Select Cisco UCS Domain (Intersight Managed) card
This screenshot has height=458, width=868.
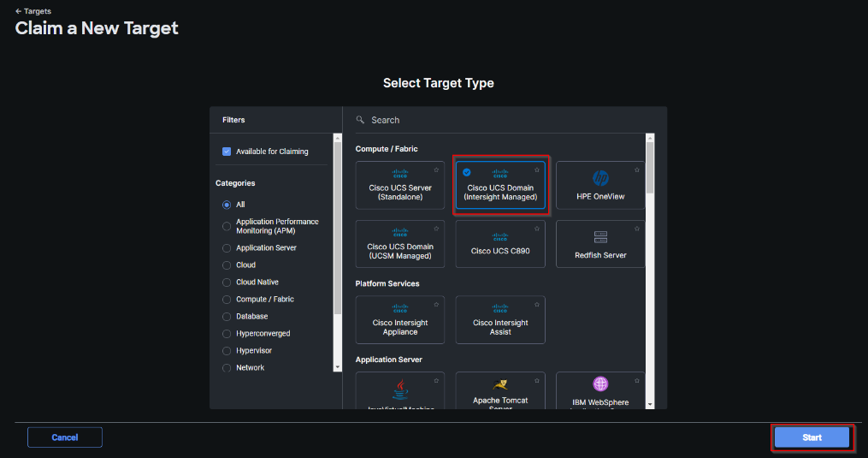pos(500,185)
